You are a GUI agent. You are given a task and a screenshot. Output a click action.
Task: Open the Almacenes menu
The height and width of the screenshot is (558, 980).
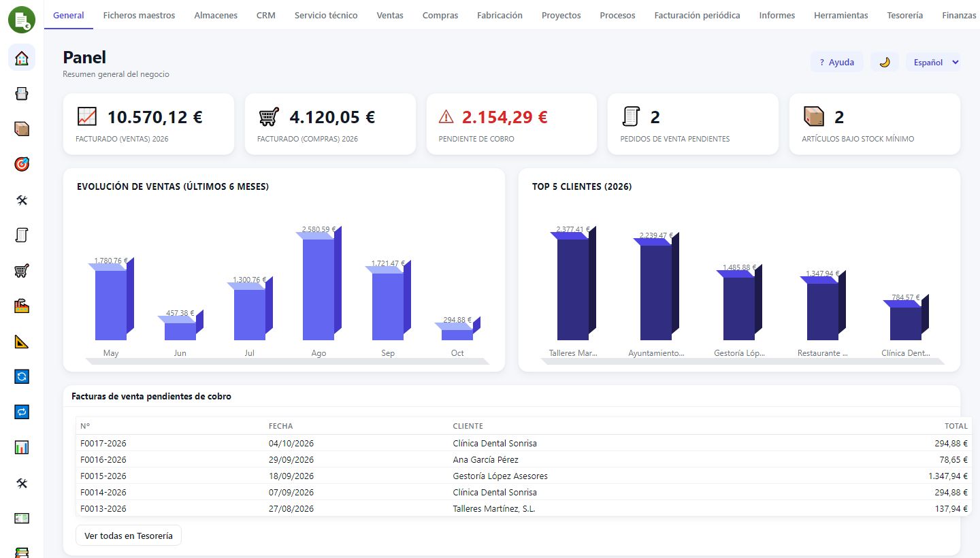[216, 15]
